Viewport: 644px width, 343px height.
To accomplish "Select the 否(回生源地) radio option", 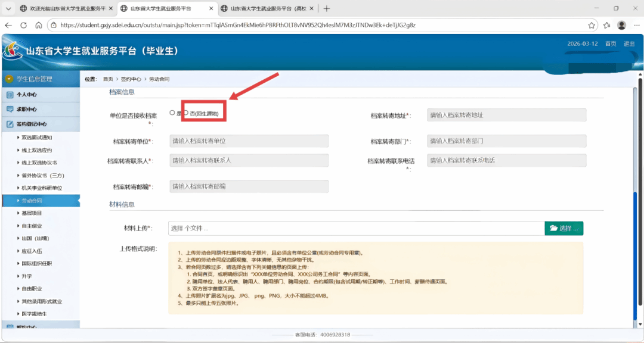I will 185,113.
